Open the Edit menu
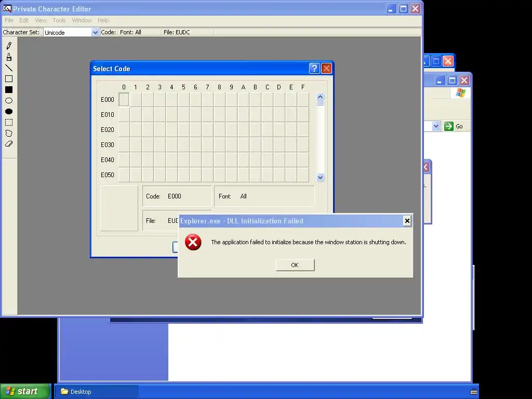This screenshot has height=399, width=532. pos(24,20)
